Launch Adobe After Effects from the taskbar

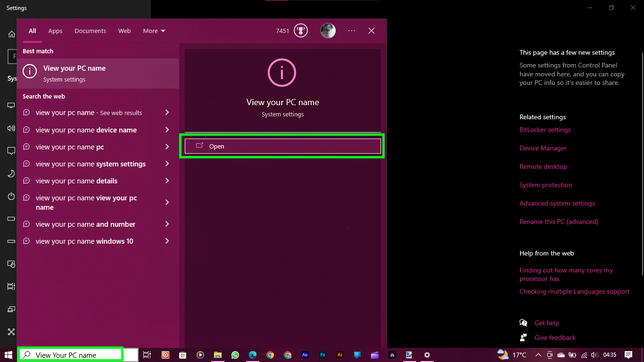[x=305, y=355]
